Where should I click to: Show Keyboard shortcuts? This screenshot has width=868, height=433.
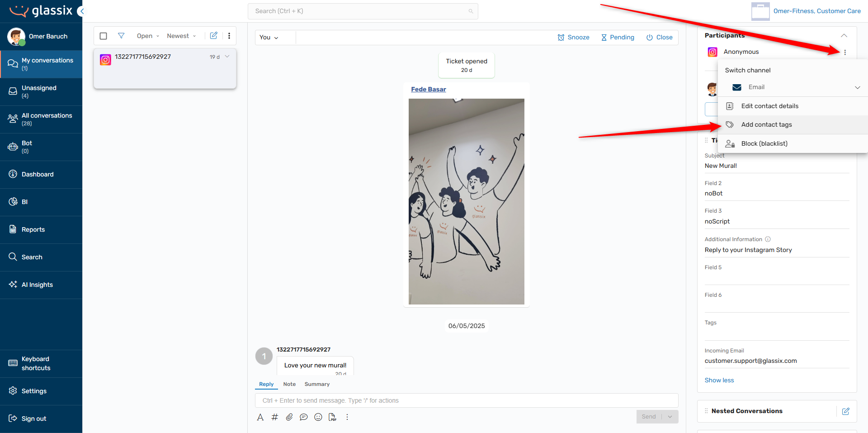point(41,364)
